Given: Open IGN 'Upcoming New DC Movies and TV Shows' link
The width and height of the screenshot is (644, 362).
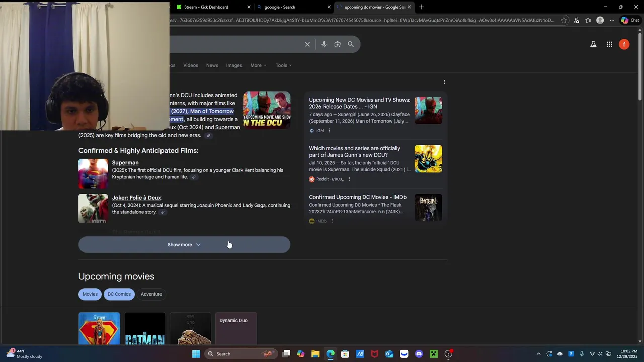Looking at the screenshot, I should (360, 103).
